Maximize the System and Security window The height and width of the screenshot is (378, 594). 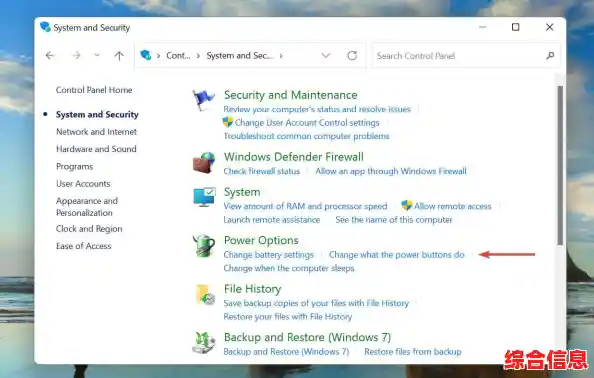(516, 27)
